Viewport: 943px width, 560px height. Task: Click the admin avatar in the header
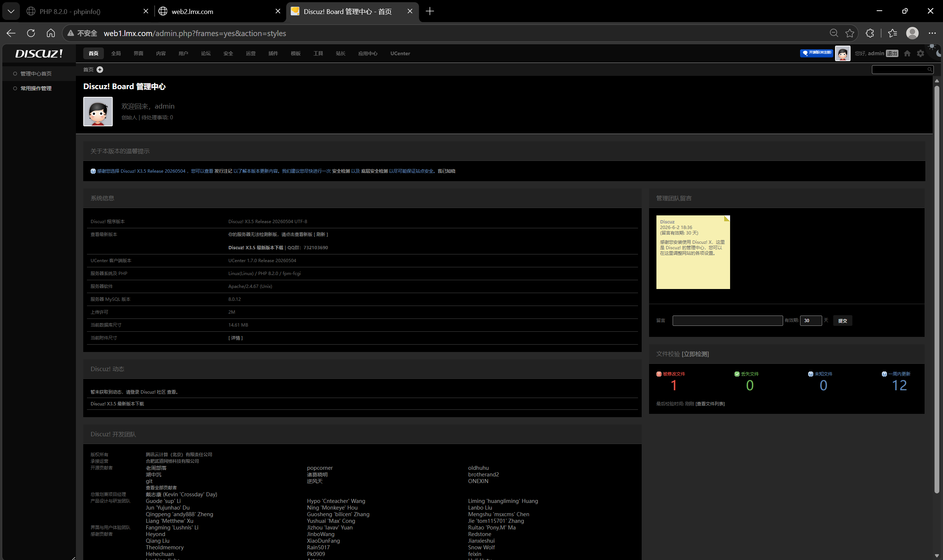[842, 53]
